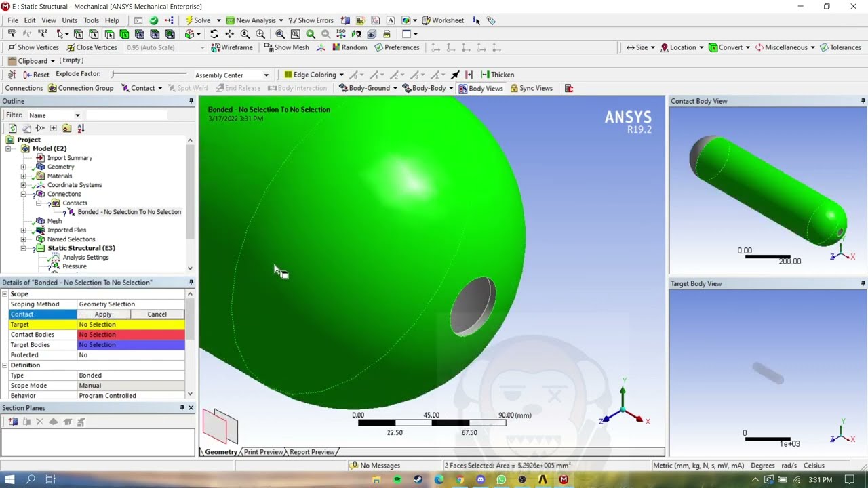868x488 pixels.
Task: Activate the Rotate view tool
Action: pos(214,34)
